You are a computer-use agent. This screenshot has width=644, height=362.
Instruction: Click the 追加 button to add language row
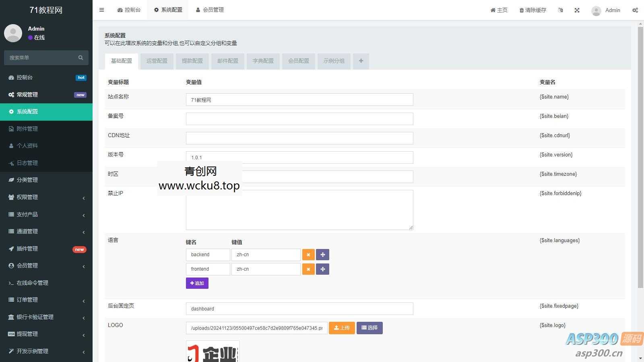pos(197,283)
